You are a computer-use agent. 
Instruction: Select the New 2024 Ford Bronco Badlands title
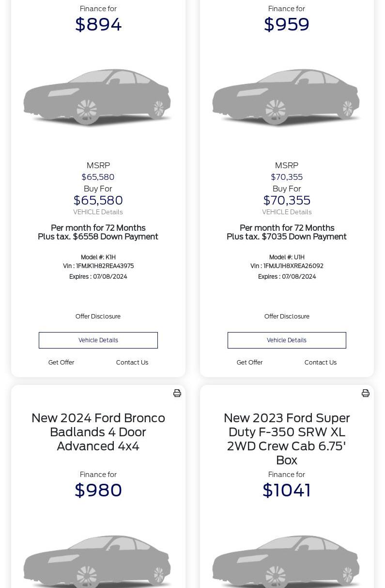[x=98, y=432]
